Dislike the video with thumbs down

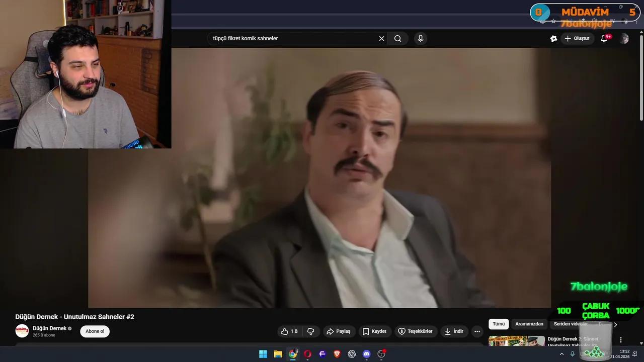(311, 331)
